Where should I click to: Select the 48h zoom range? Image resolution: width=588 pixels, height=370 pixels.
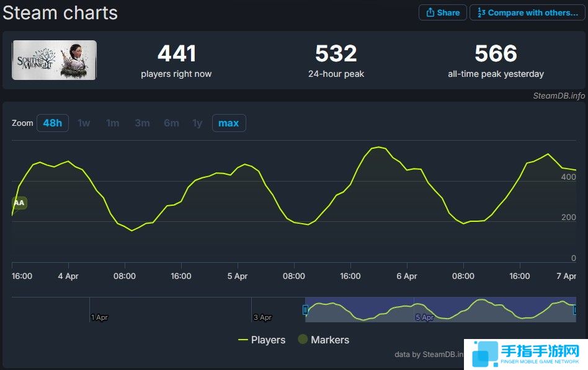[x=53, y=123]
